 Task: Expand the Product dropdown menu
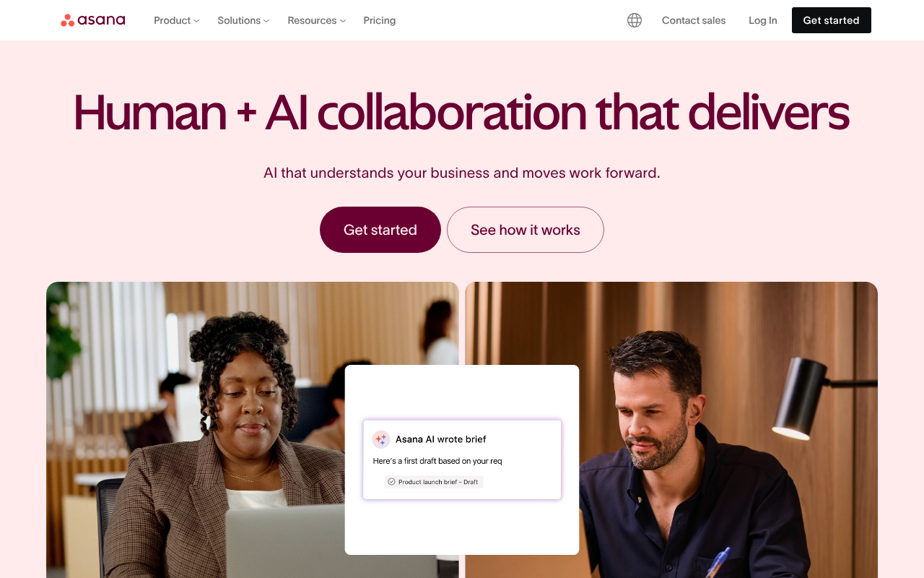click(x=176, y=20)
